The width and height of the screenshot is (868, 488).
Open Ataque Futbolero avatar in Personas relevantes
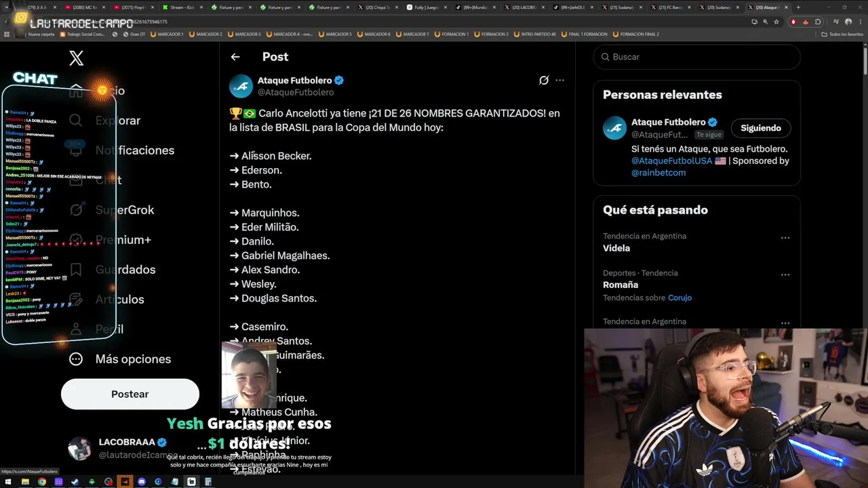click(x=614, y=128)
